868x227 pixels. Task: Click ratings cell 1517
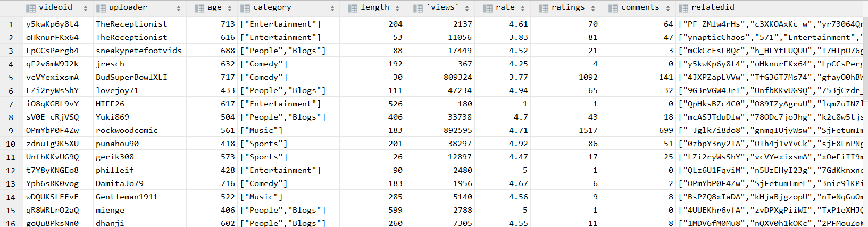point(588,130)
